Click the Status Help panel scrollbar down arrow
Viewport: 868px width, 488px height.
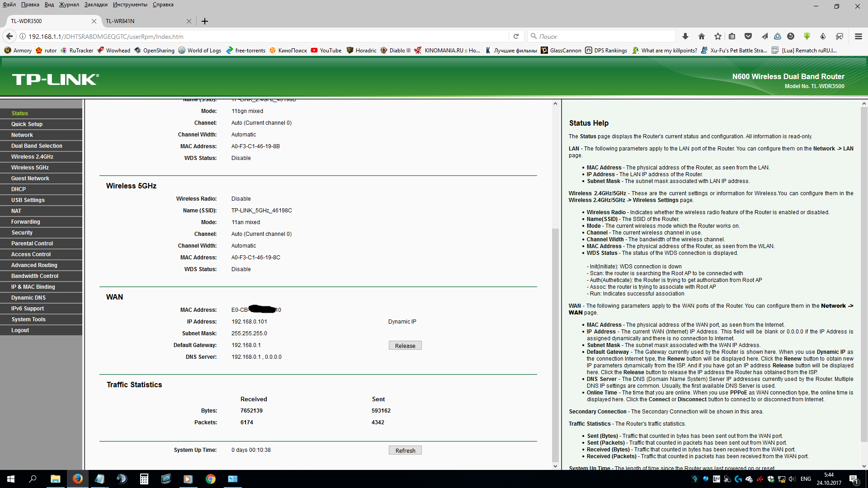tap(864, 466)
